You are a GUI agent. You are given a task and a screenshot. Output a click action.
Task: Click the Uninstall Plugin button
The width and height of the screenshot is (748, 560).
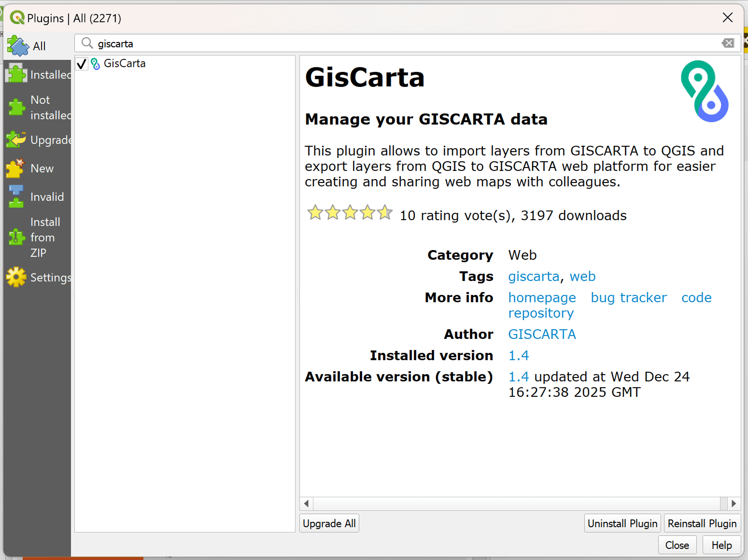click(622, 524)
